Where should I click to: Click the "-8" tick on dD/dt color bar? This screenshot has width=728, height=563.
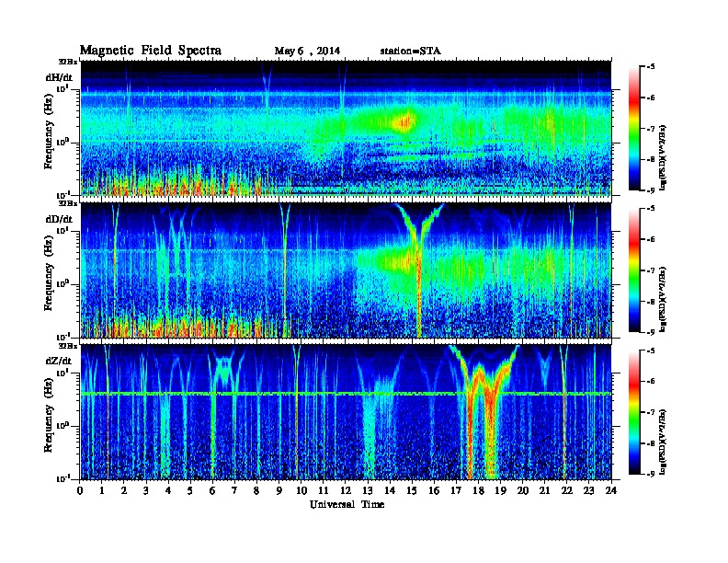click(651, 302)
